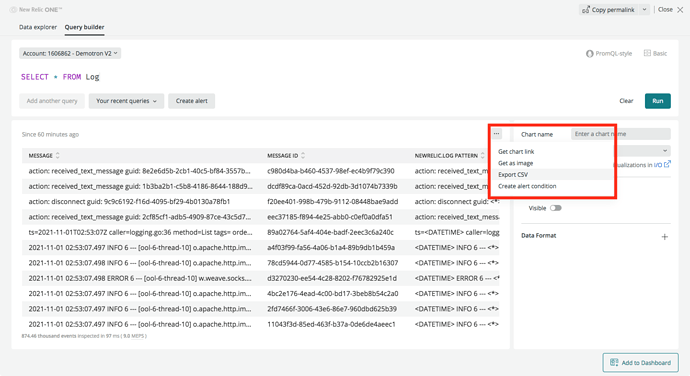Click the received_text_message guid 8e2e6d5b message
The height and width of the screenshot is (376, 690).
click(139, 171)
